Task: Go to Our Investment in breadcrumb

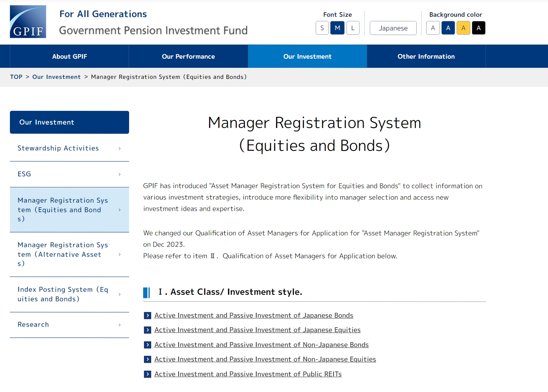Action: pyautogui.click(x=56, y=77)
